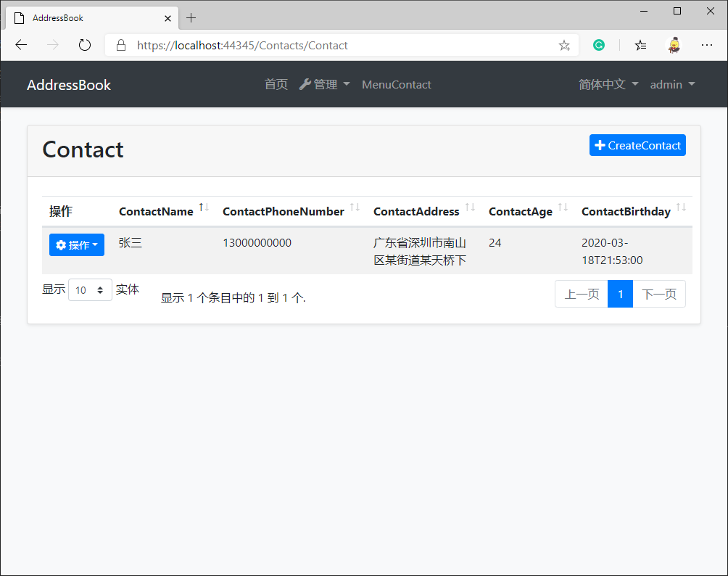Click the 下一页 next page button
The image size is (728, 576).
point(659,294)
